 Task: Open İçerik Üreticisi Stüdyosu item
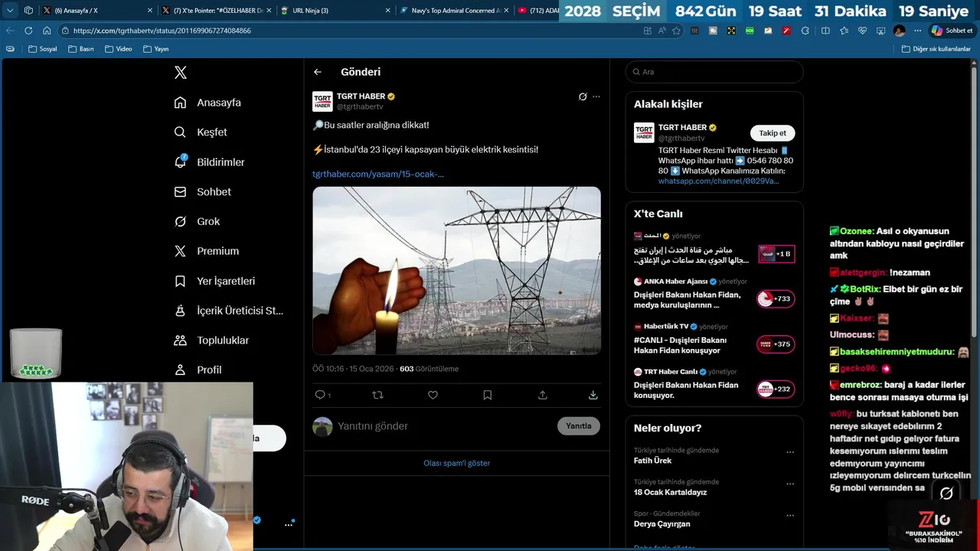coord(228,311)
